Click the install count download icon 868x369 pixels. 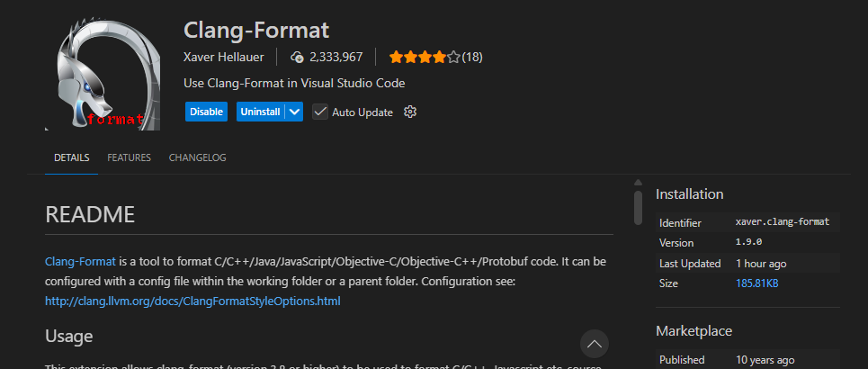[x=297, y=57]
